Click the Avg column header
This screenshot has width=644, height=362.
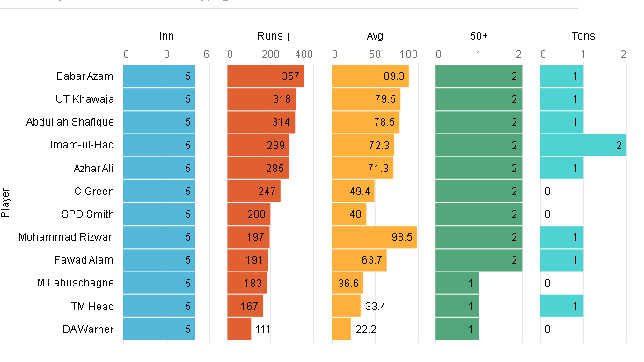[x=374, y=36]
